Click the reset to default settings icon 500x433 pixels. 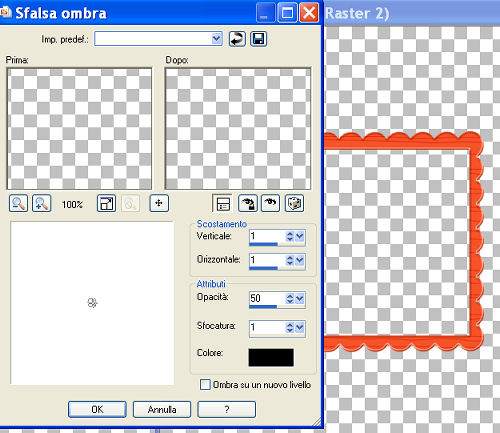[237, 39]
